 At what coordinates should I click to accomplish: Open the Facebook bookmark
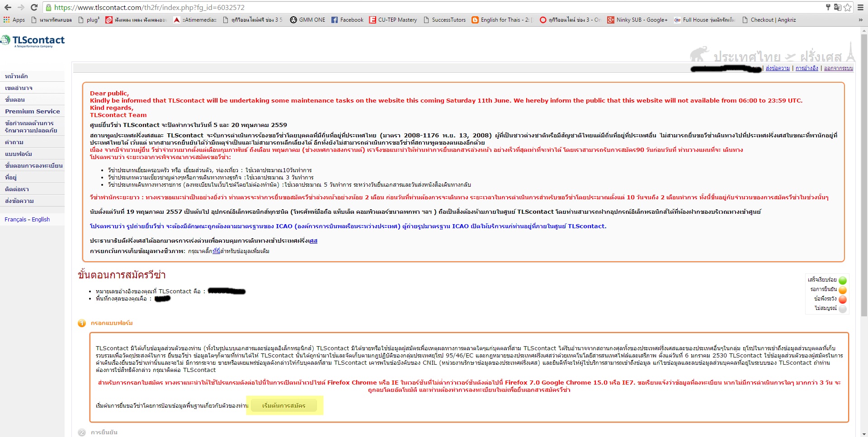tap(347, 20)
